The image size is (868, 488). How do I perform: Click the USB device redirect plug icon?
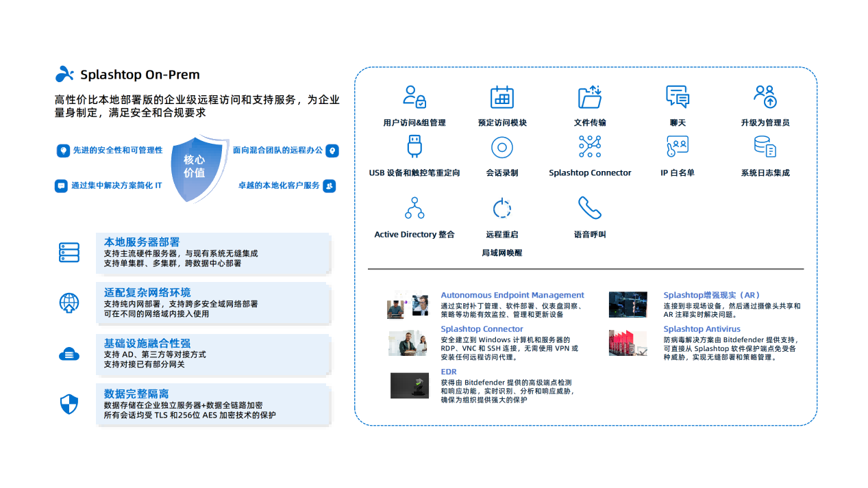pos(414,146)
